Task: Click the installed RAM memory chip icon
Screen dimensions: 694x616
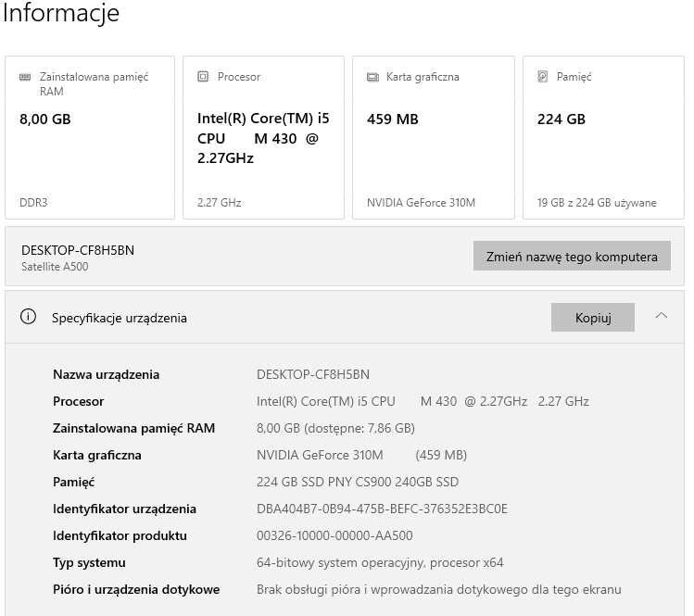Action: point(24,77)
